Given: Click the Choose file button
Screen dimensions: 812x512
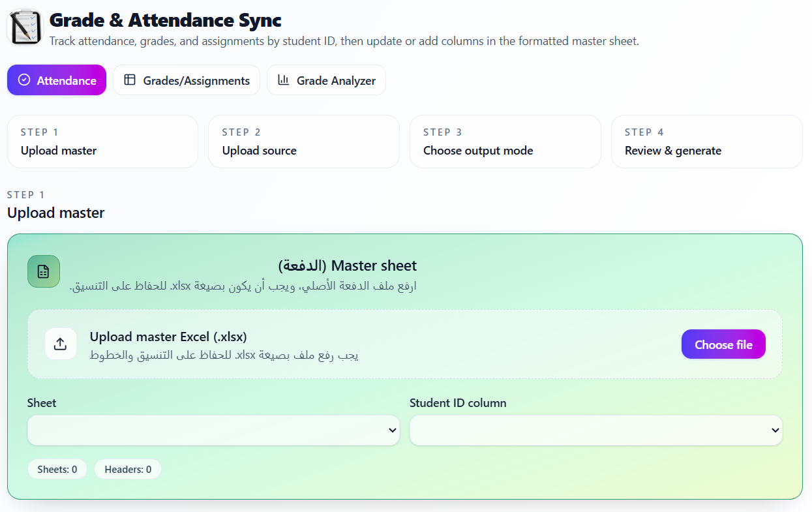Looking at the screenshot, I should [x=723, y=344].
